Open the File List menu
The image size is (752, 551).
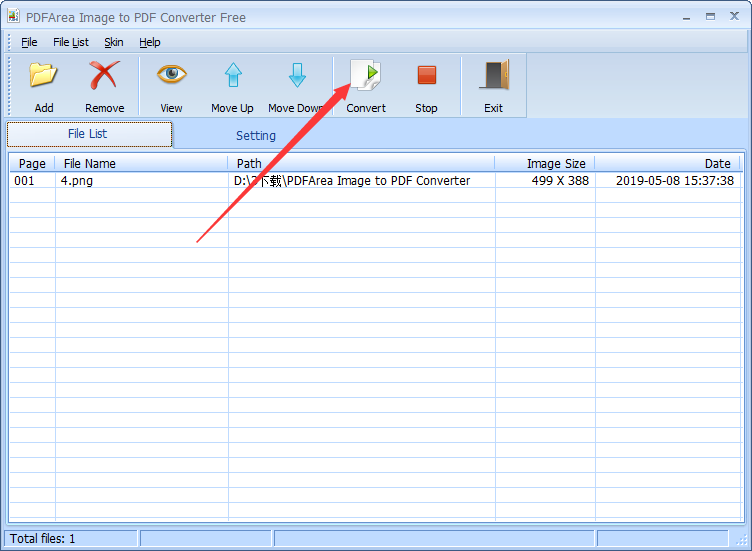tap(70, 42)
